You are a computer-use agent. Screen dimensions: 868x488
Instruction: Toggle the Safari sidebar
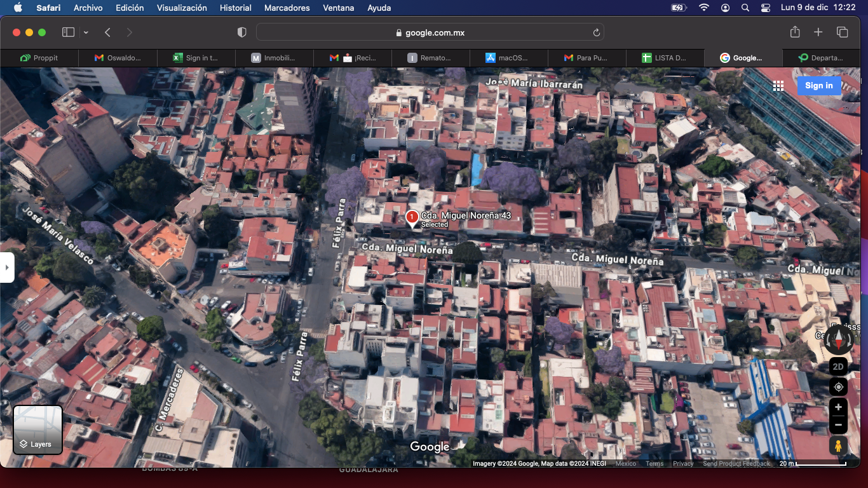68,32
